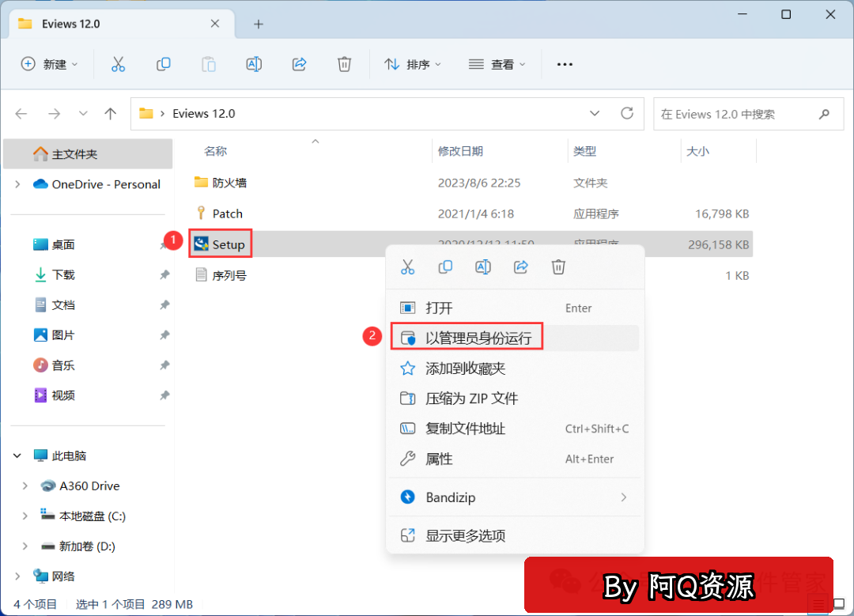Expand the 本地磁盘 (C:) node
The width and height of the screenshot is (854, 616).
25,516
